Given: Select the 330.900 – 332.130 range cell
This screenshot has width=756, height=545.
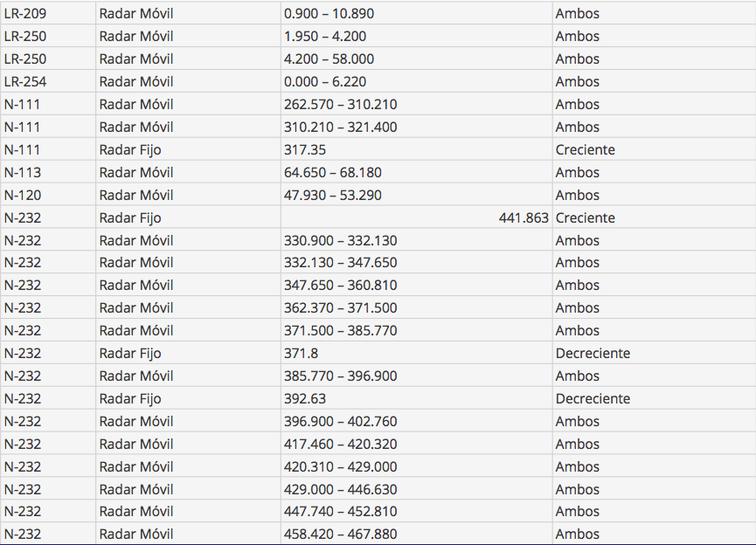Looking at the screenshot, I should coord(340,241).
